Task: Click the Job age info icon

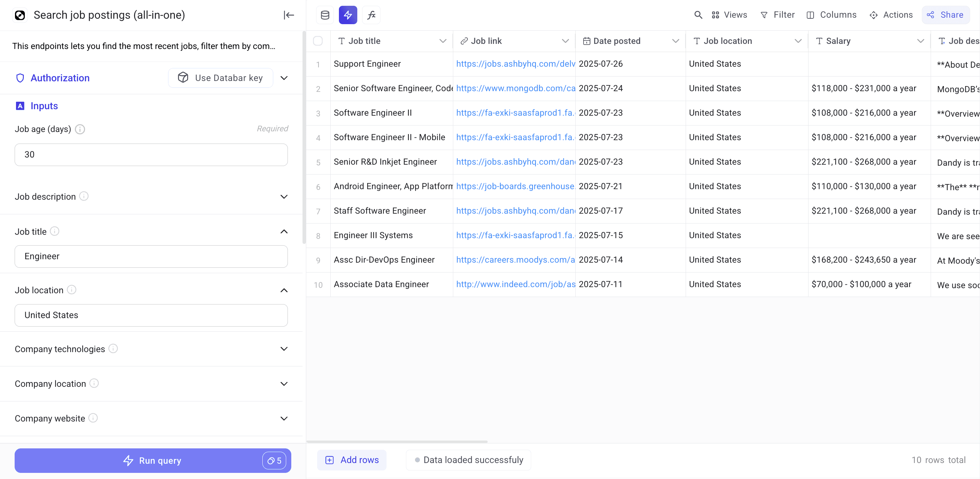Action: tap(80, 129)
